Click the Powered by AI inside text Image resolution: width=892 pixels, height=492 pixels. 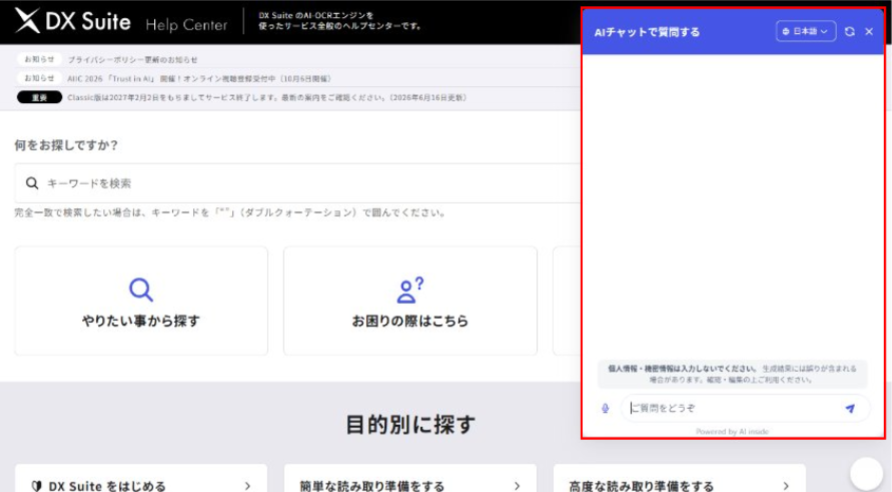pos(732,432)
